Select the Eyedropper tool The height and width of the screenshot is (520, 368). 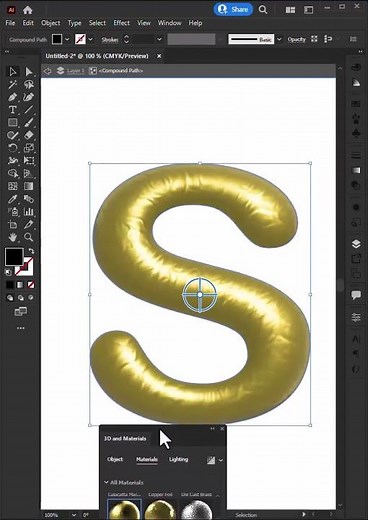coord(13,199)
